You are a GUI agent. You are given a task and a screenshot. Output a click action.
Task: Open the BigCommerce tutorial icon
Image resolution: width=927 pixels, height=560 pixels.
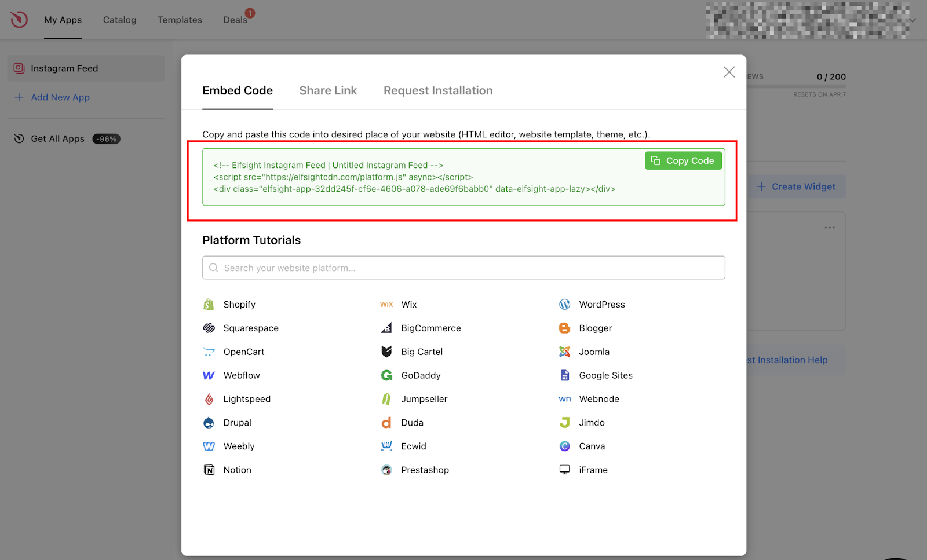(x=386, y=328)
